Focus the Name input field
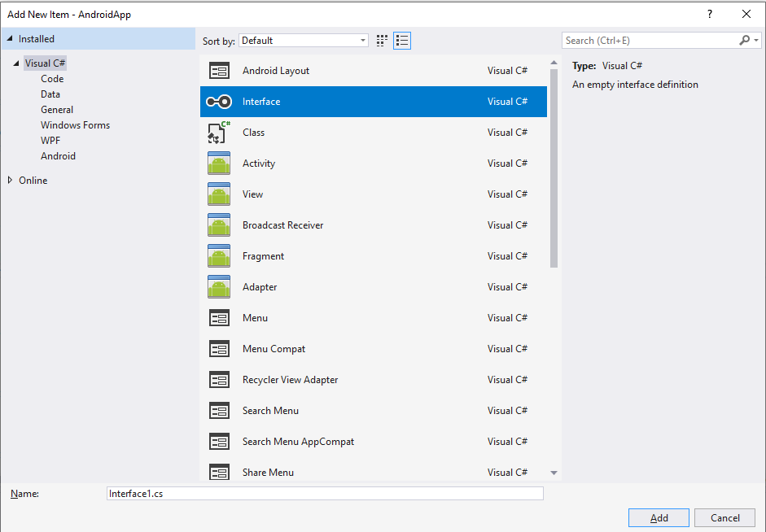Viewport: 766px width, 532px height. coord(325,494)
